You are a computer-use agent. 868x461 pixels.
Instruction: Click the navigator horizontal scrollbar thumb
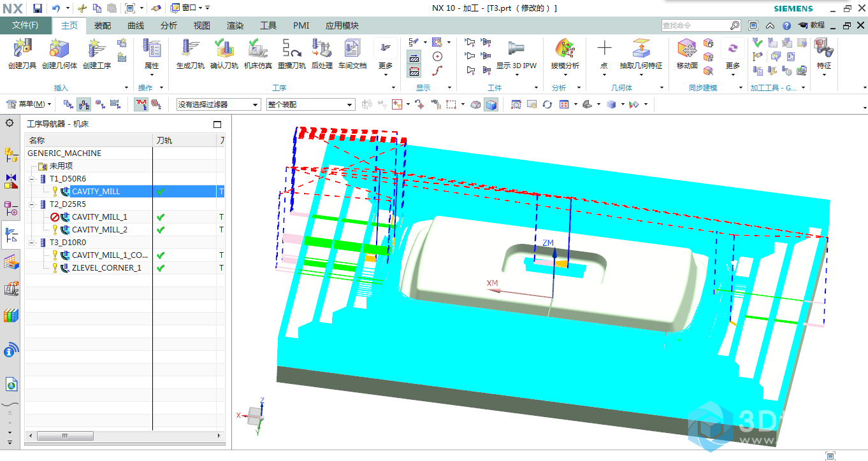[x=65, y=436]
